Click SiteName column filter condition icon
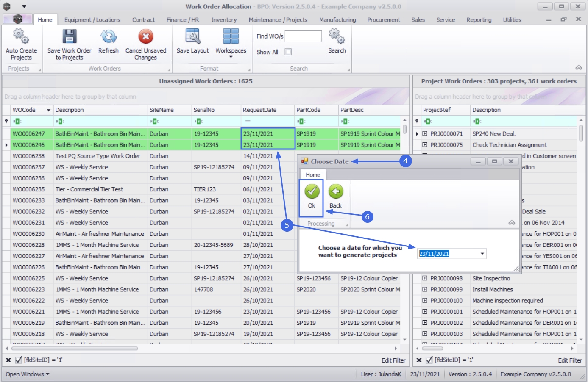This screenshot has height=382, width=588. point(154,121)
